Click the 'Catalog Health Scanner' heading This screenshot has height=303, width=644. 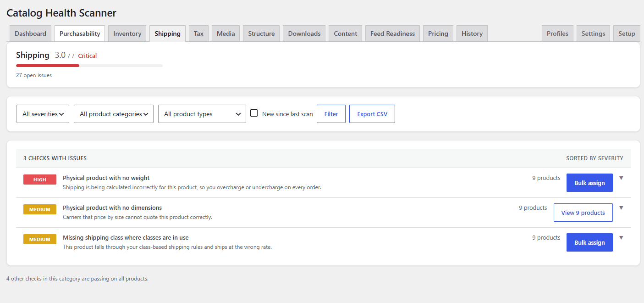(61, 13)
